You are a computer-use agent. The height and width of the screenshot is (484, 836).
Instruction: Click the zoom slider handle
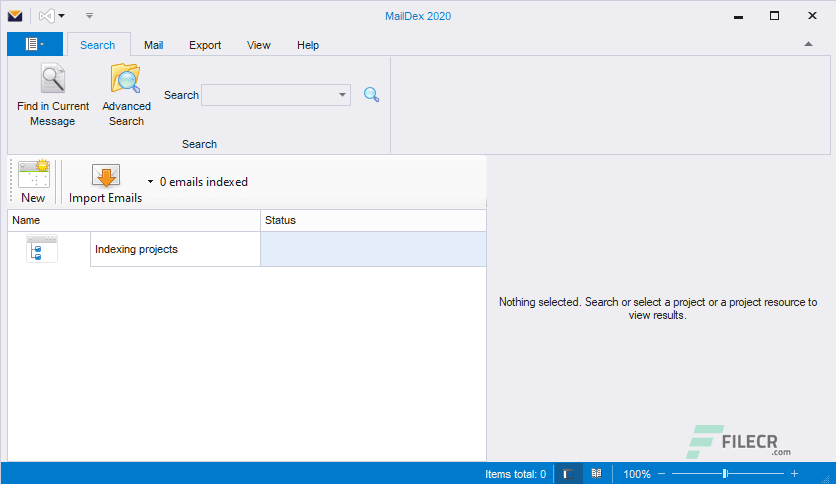click(x=725, y=473)
